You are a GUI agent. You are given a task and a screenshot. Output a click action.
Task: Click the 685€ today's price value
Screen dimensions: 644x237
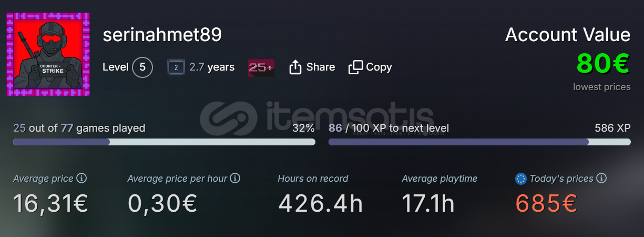tap(546, 203)
